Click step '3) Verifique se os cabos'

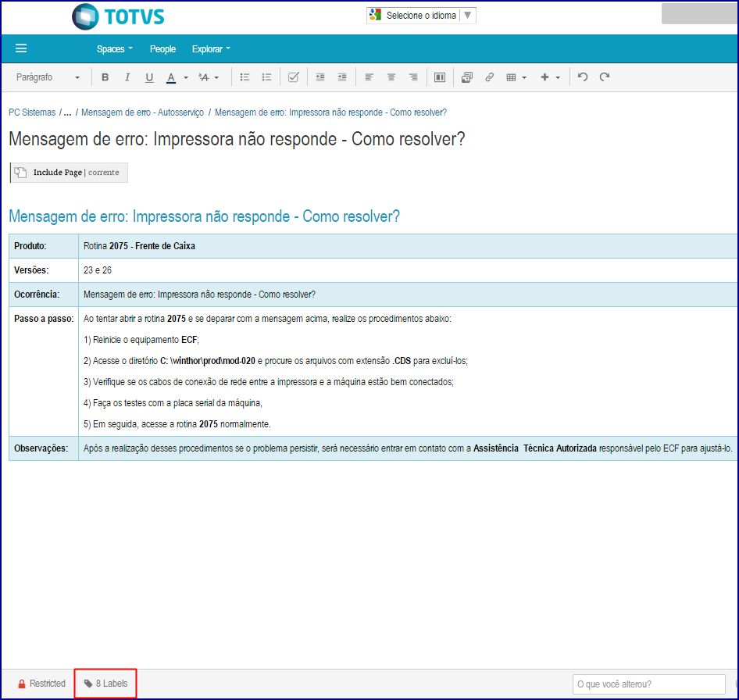269,382
